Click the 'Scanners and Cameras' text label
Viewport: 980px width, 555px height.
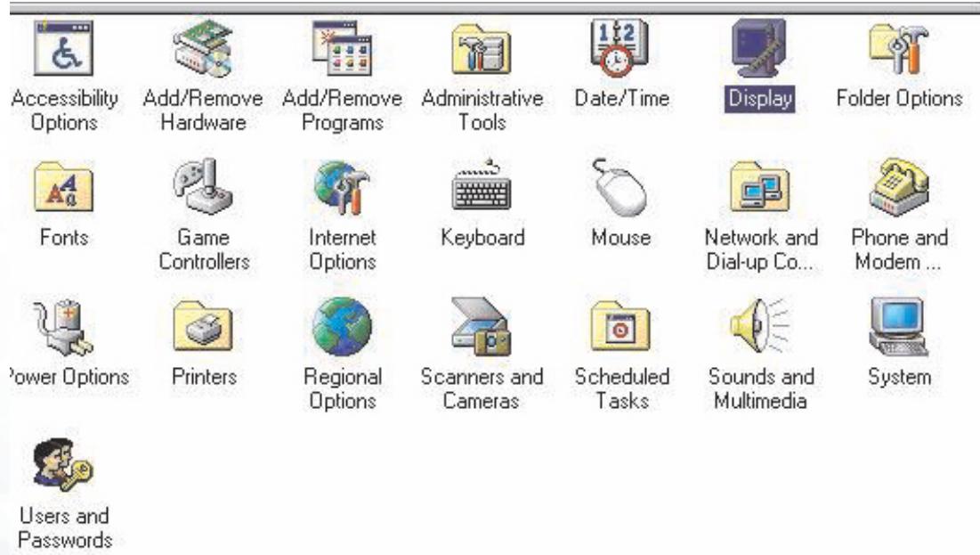pyautogui.click(x=482, y=388)
